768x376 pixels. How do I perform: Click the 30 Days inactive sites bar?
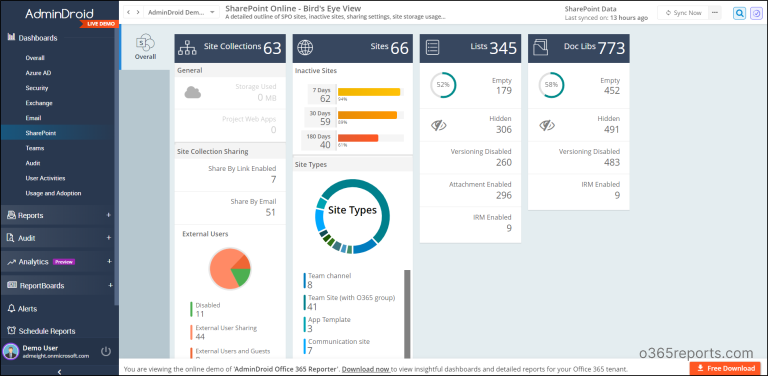point(367,115)
